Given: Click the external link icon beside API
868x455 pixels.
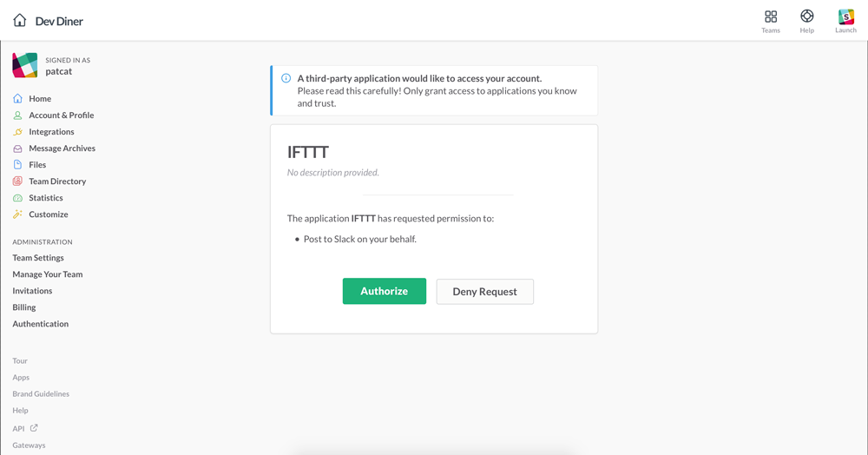Looking at the screenshot, I should pyautogui.click(x=34, y=428).
